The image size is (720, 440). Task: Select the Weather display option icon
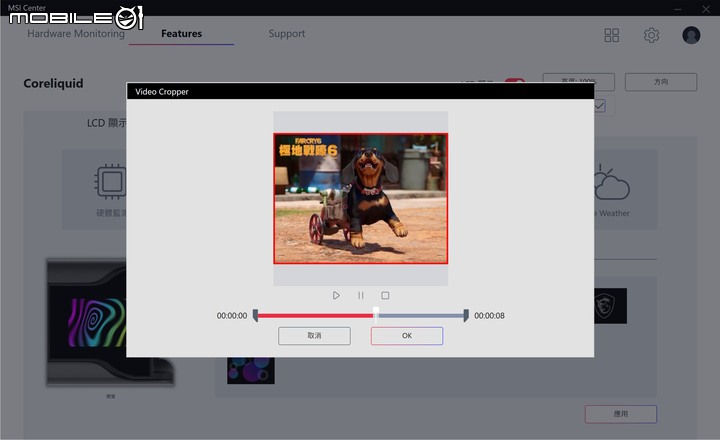612,182
